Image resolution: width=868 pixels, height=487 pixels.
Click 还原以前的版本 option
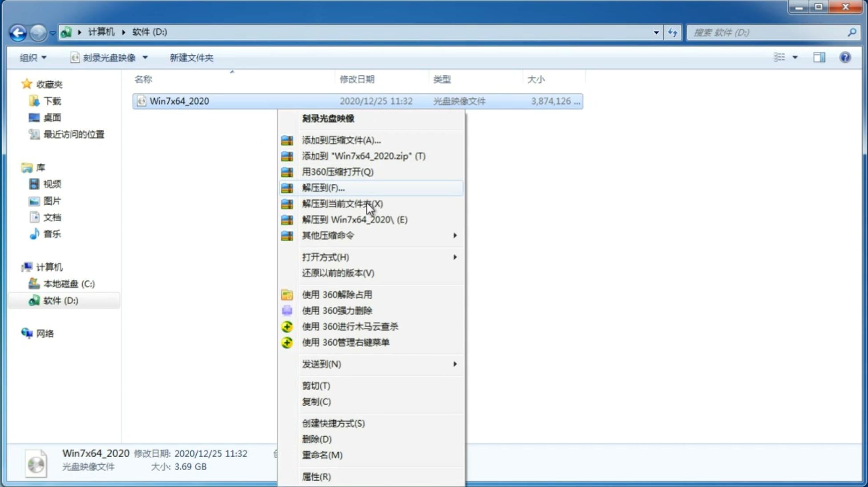tap(338, 273)
